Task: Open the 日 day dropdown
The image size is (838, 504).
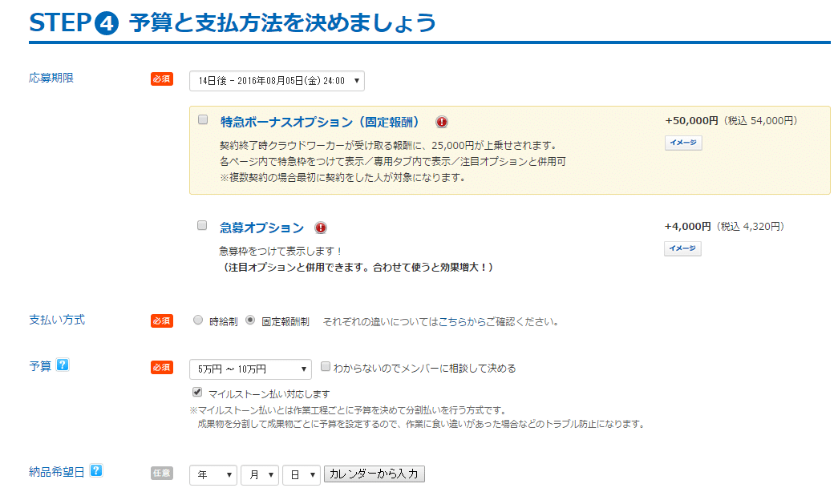Action: (302, 475)
